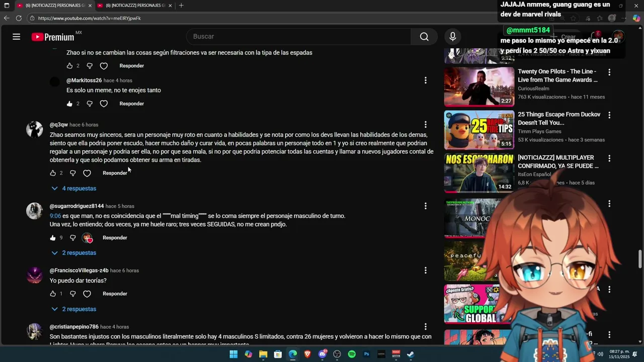Open File Explorer from the taskbar
Image resolution: width=644 pixels, height=362 pixels.
[263, 354]
